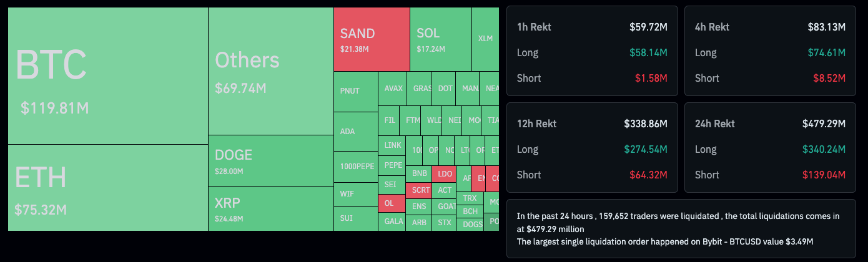Screen dimensions: 868x262
Task: Select the AVAX tile
Action: (x=393, y=89)
